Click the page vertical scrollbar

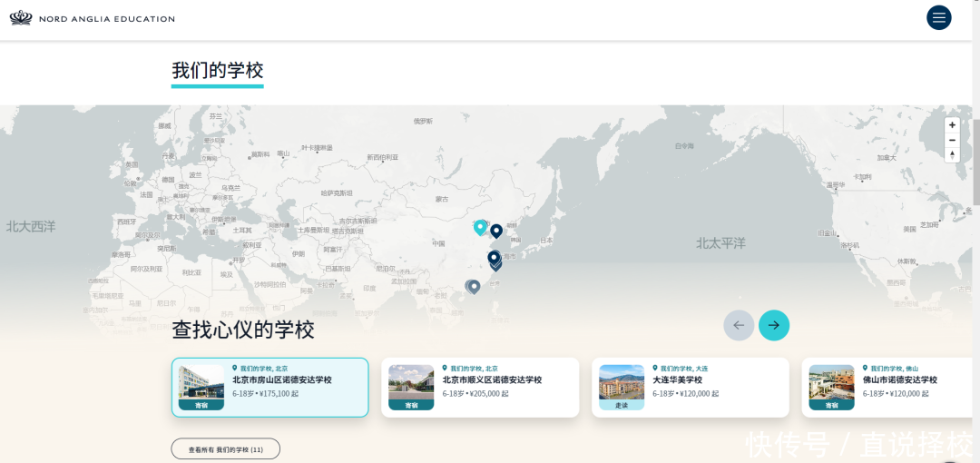click(975, 163)
